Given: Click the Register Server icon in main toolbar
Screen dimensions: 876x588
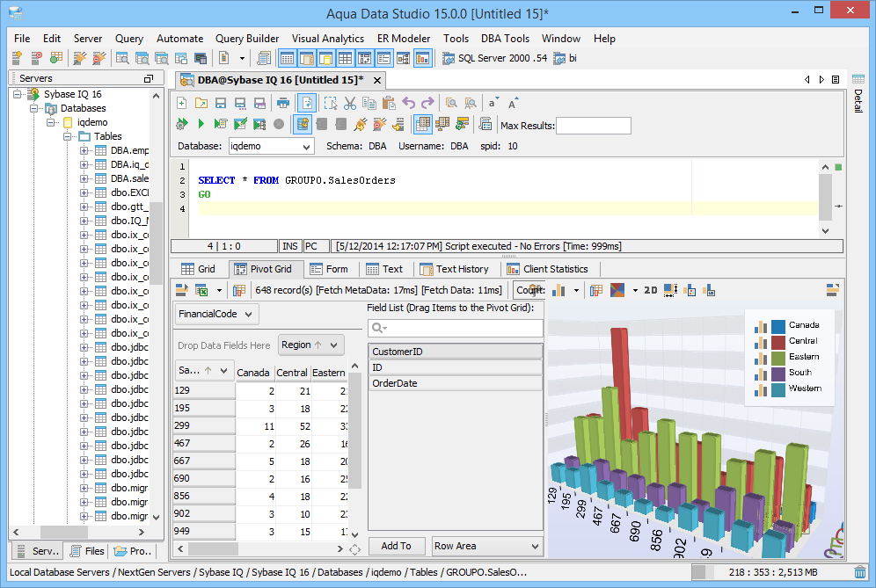Looking at the screenshot, I should (17, 57).
